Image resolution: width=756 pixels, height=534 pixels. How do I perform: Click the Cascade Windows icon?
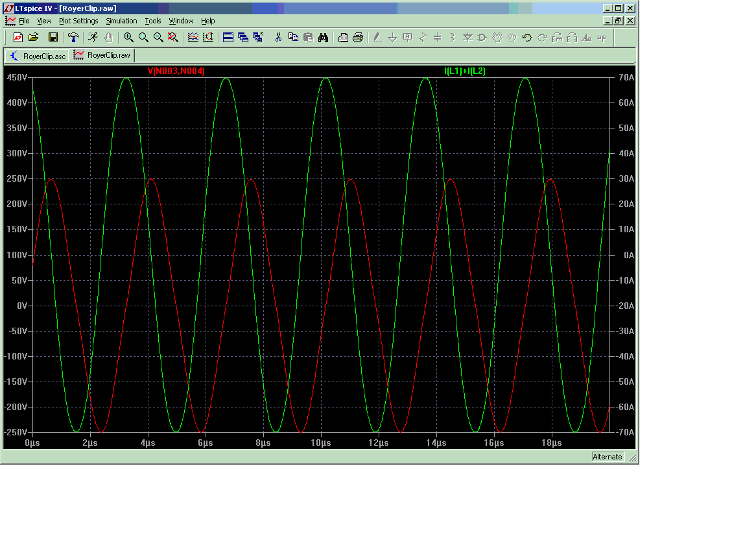pyautogui.click(x=243, y=38)
